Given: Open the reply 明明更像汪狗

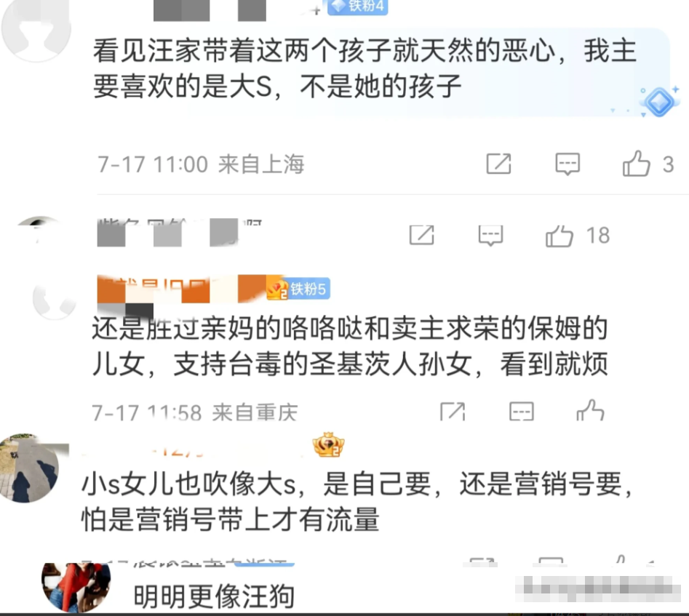Looking at the screenshot, I should tap(214, 596).
